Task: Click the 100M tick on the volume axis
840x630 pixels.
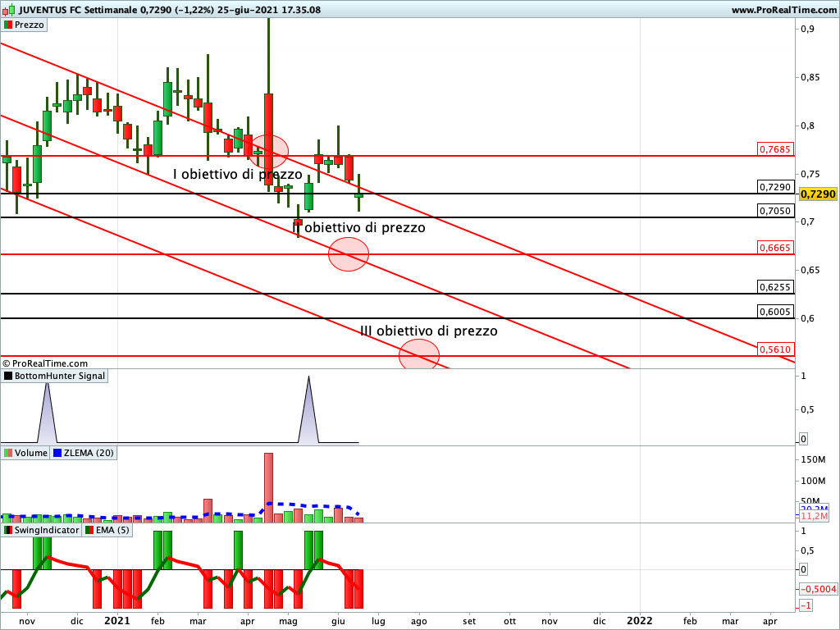Action: (813, 481)
